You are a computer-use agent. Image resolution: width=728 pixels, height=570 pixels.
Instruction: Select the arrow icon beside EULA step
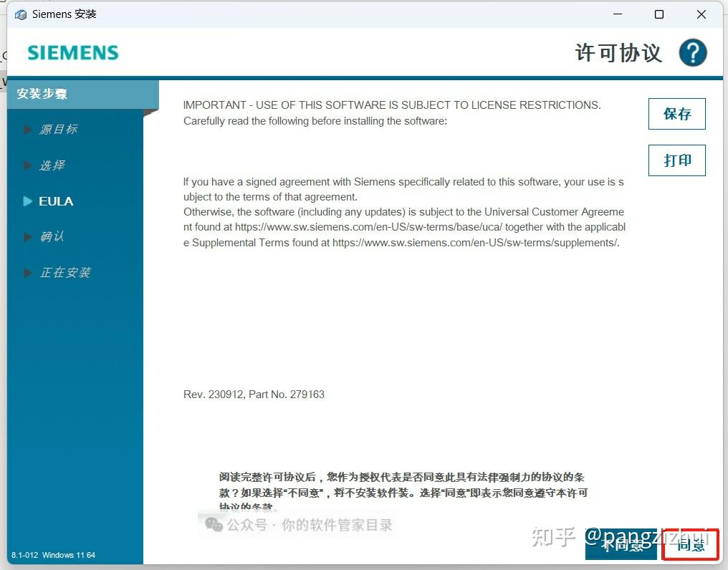point(27,201)
